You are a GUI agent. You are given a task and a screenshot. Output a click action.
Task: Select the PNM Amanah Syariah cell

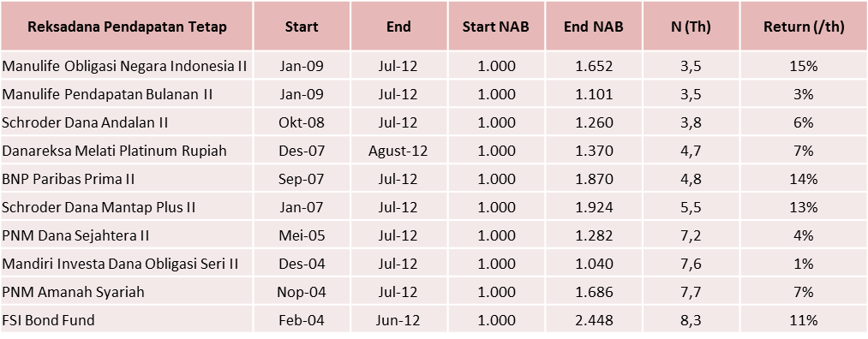127,291
